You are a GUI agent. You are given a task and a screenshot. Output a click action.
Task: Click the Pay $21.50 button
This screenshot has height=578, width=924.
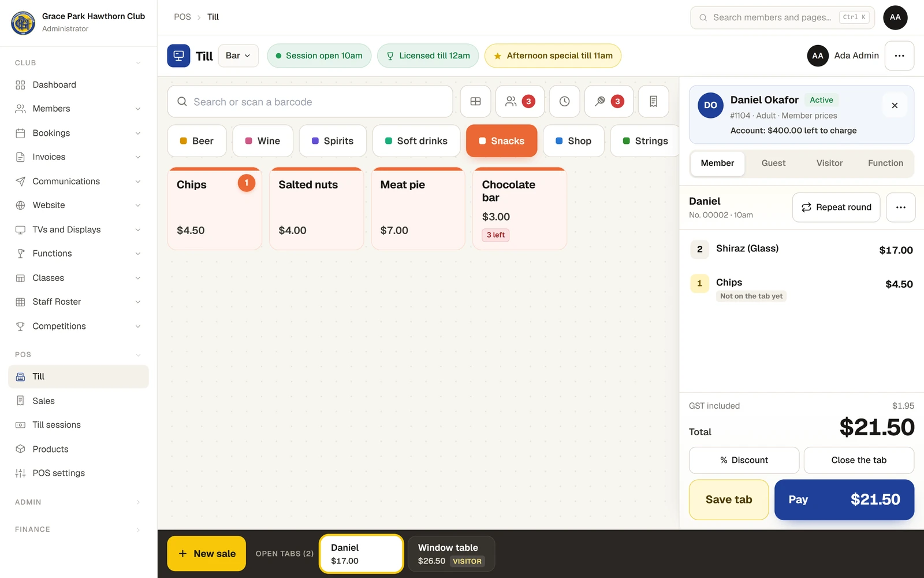tap(844, 500)
